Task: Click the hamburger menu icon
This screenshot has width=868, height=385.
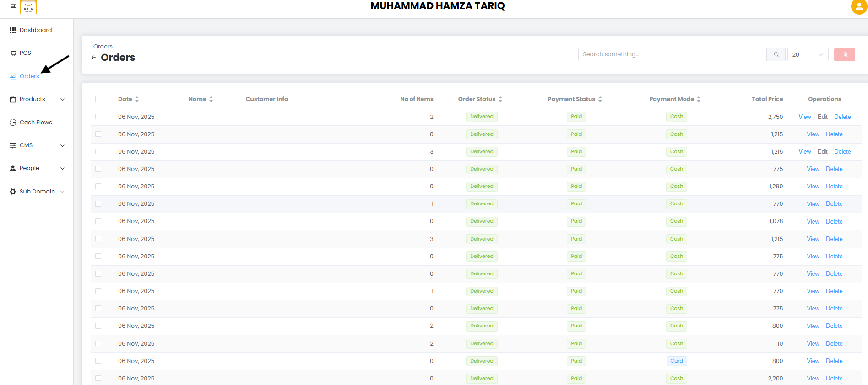Action: coord(13,6)
